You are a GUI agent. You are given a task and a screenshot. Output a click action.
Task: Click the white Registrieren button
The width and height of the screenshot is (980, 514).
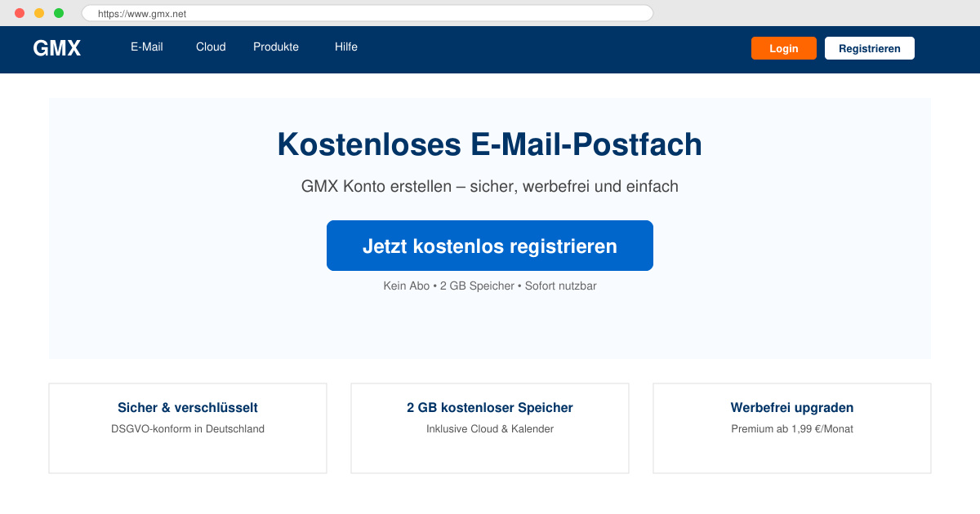point(870,48)
